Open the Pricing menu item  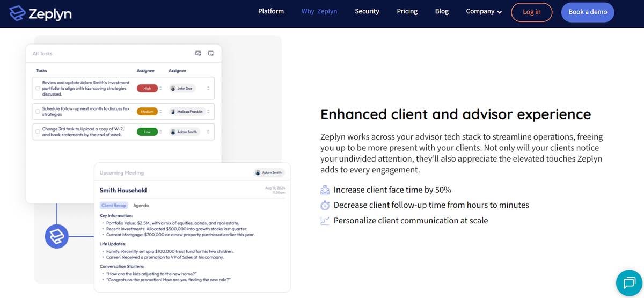point(407,11)
